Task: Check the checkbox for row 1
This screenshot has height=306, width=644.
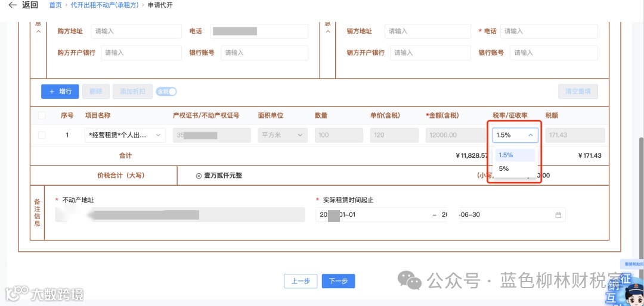Action: point(42,135)
